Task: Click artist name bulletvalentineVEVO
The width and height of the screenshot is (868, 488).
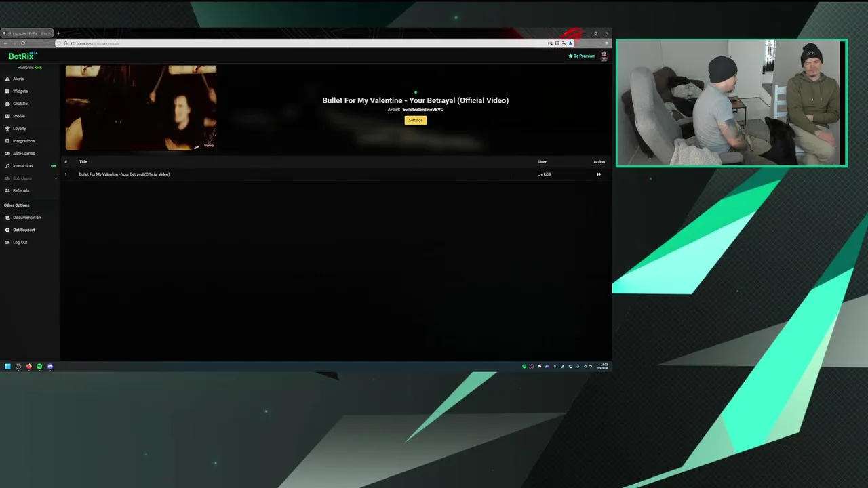Action: pyautogui.click(x=423, y=110)
